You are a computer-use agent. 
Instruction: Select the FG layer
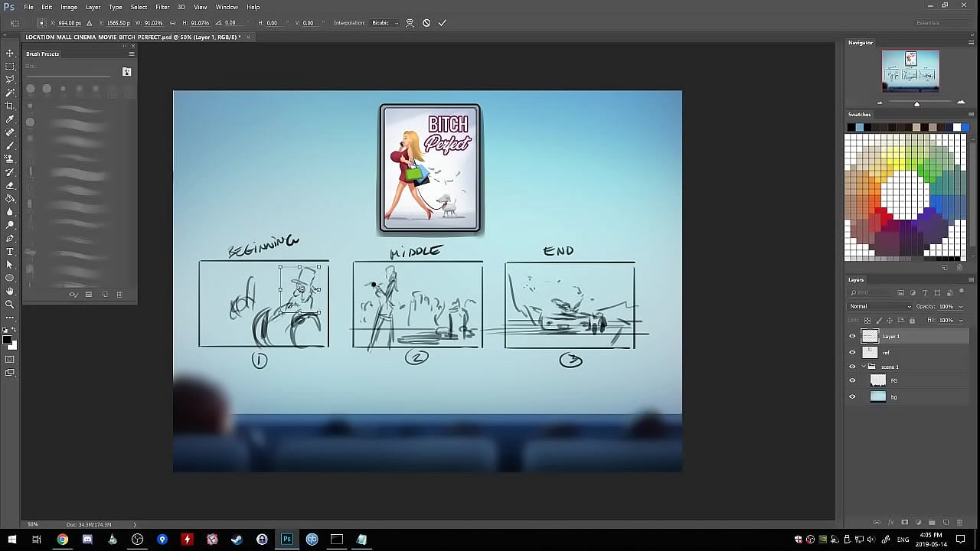(893, 380)
